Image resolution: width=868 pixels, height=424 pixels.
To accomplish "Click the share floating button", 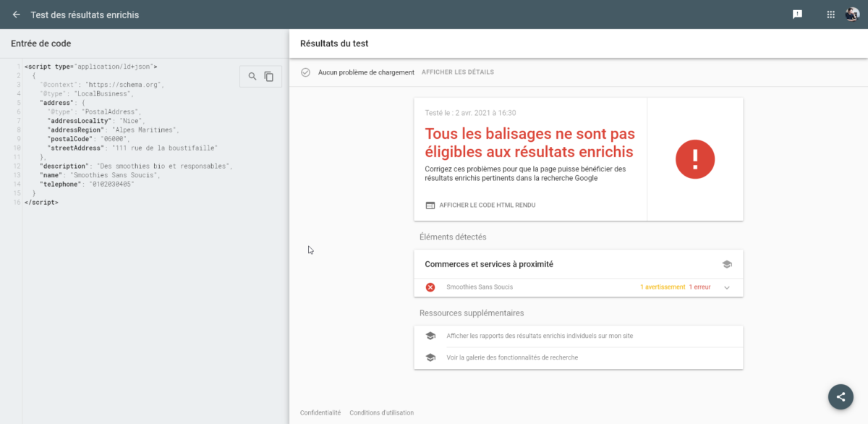I will tap(841, 397).
